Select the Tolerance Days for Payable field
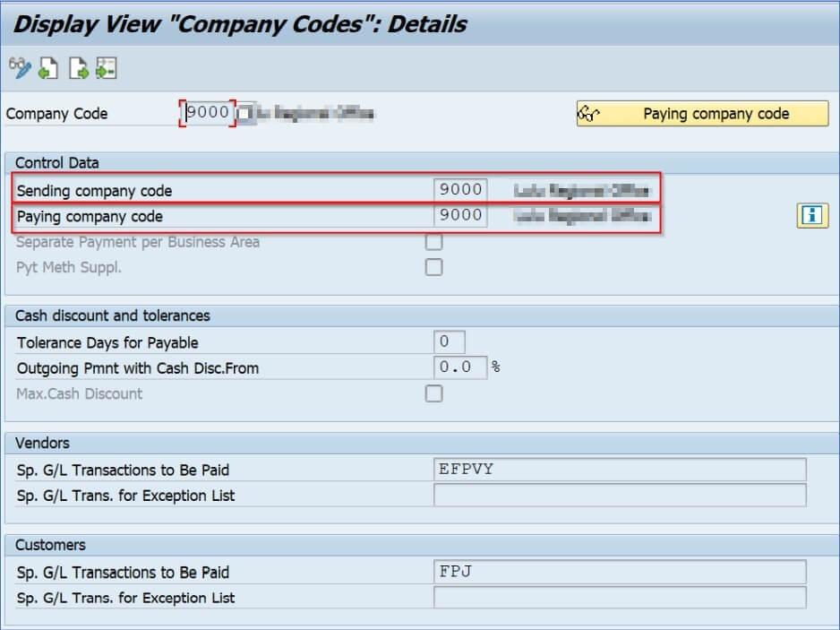The width and height of the screenshot is (840, 630). 449,341
